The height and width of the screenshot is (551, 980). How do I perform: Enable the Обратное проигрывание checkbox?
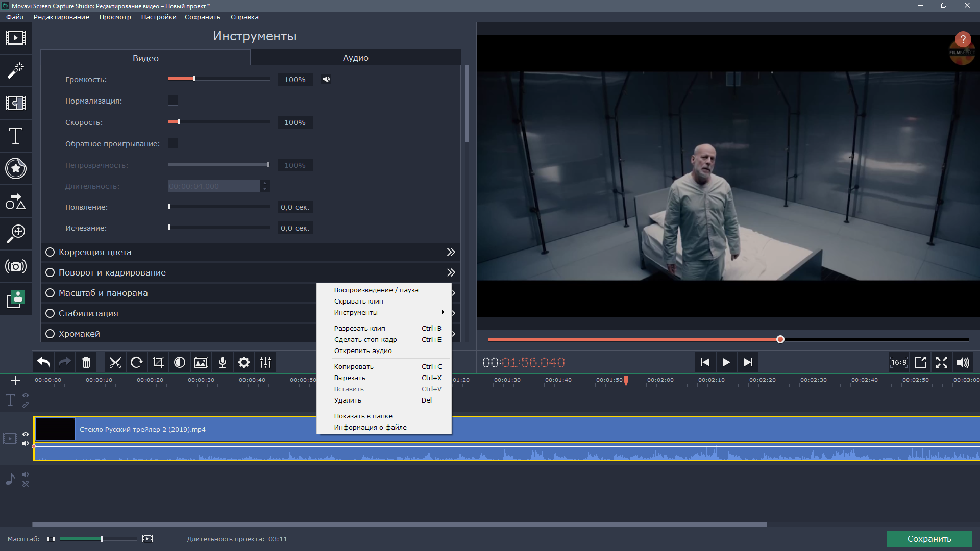tap(173, 143)
